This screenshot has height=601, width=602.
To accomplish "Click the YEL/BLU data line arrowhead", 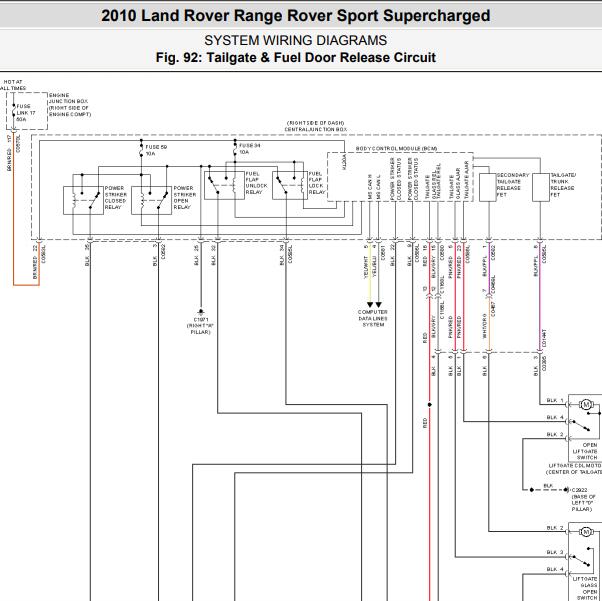I will 379,305.
